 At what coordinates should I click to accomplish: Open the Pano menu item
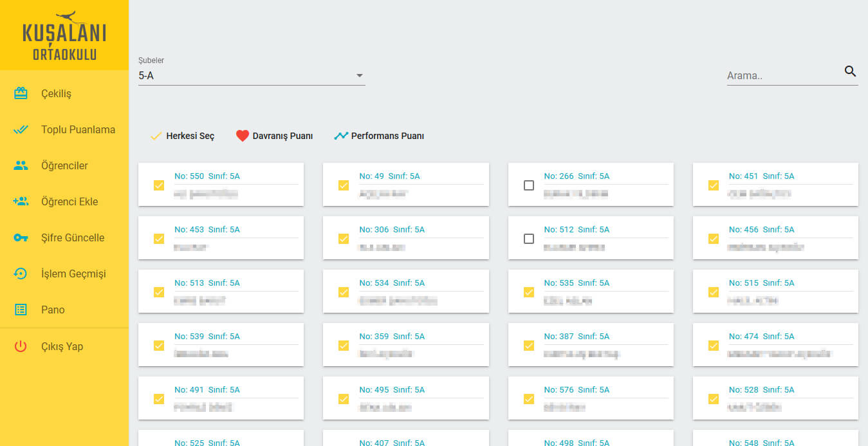(x=53, y=310)
